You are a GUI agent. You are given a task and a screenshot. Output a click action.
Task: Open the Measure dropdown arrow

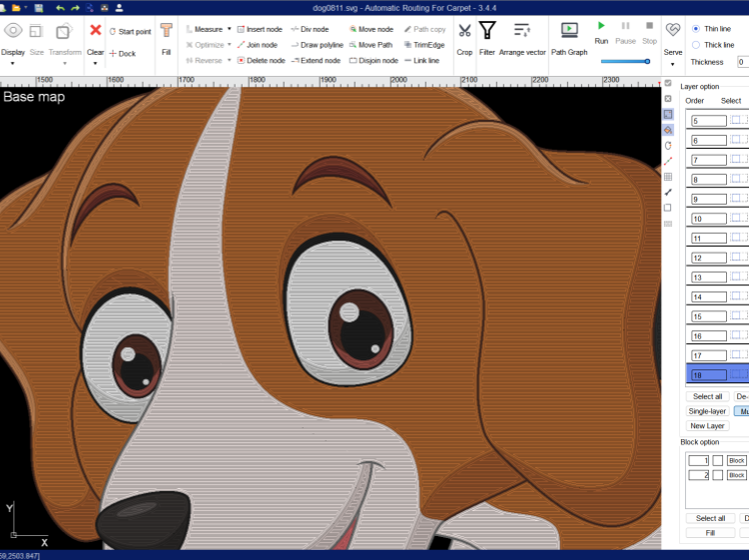[x=229, y=30]
